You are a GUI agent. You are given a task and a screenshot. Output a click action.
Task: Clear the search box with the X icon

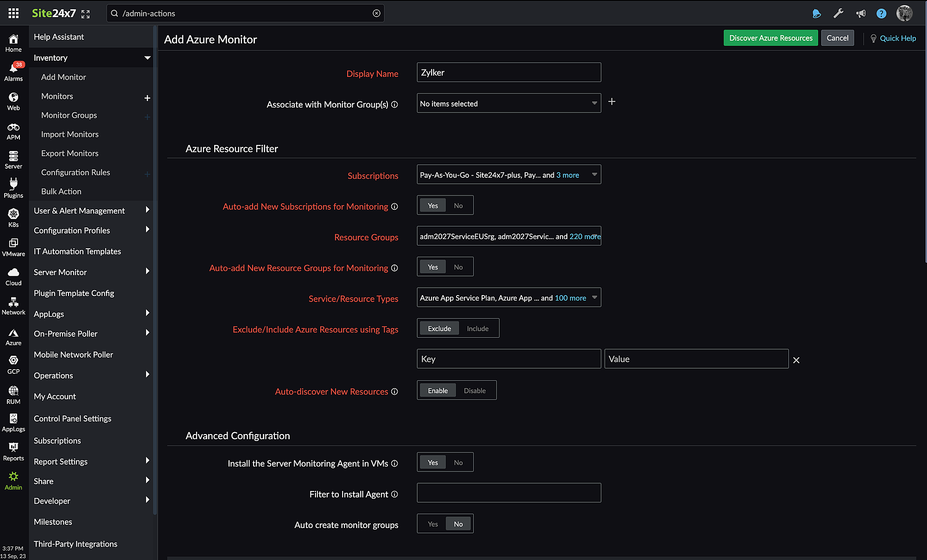376,13
